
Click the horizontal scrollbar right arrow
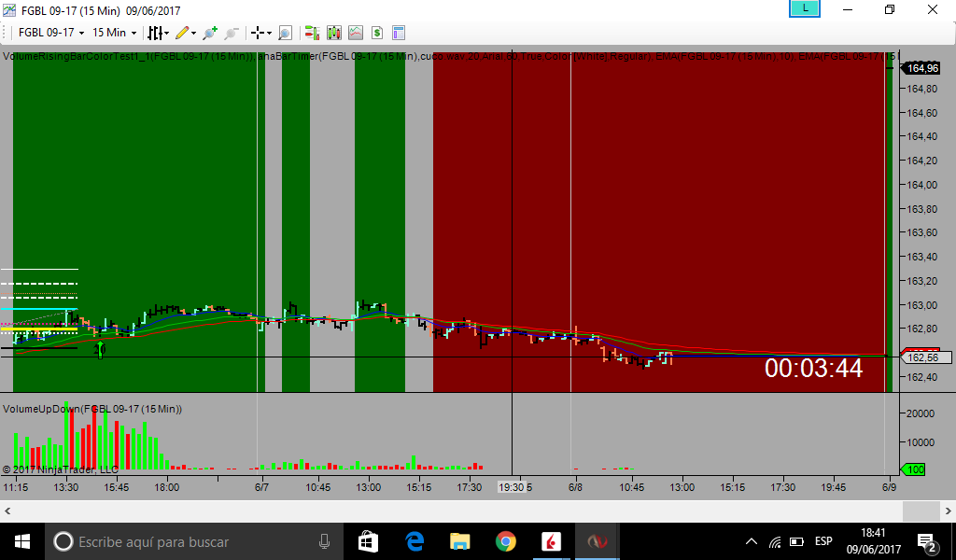[949, 511]
